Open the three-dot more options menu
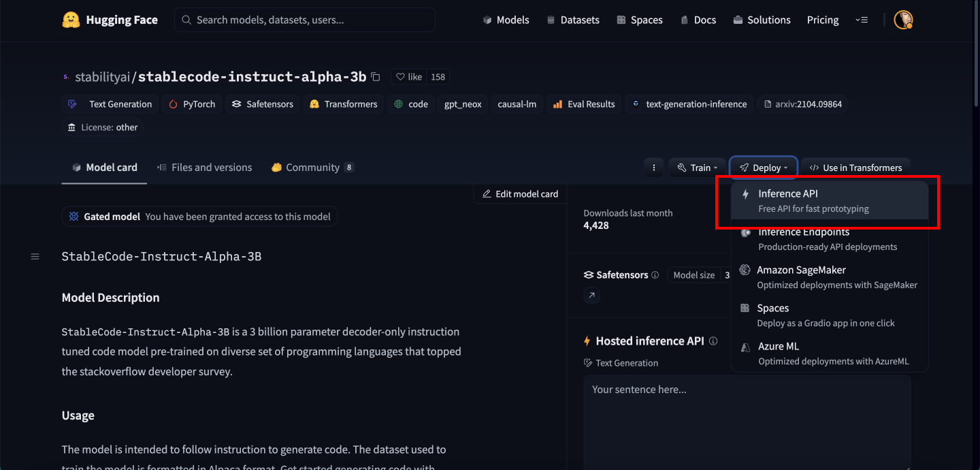The width and height of the screenshot is (980, 470). [654, 168]
